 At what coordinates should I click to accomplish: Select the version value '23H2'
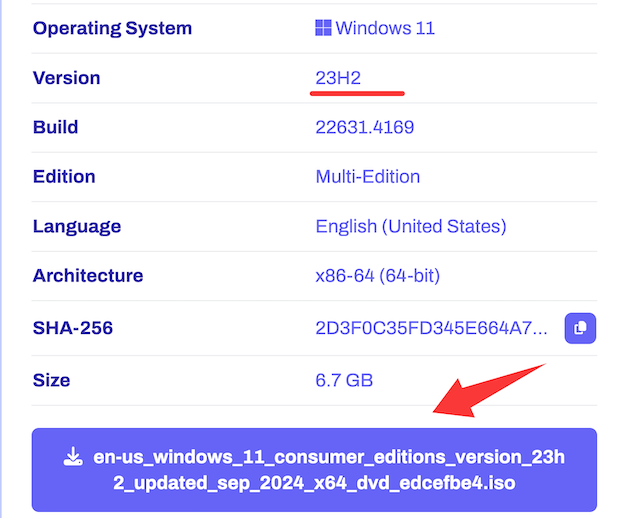click(x=338, y=78)
